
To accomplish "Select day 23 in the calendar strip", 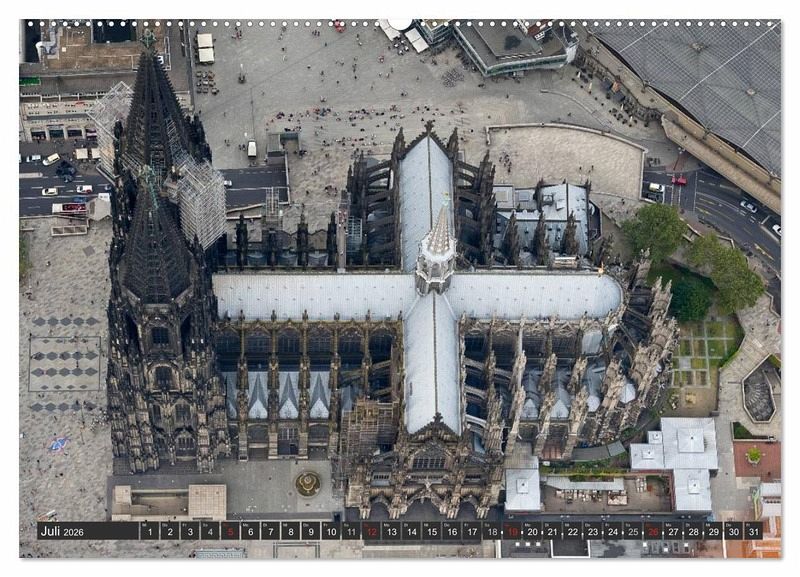I will pos(593,531).
